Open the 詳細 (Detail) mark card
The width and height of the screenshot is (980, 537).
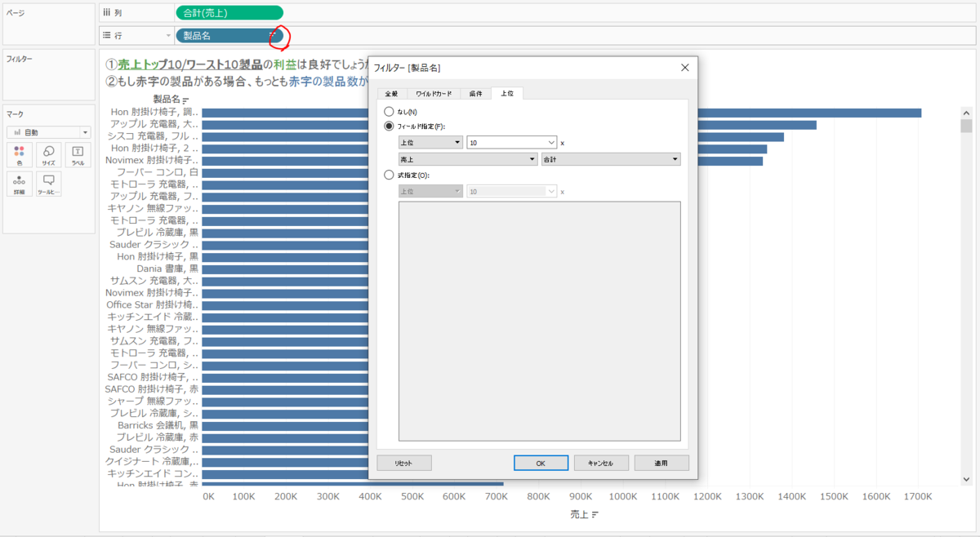tap(19, 184)
